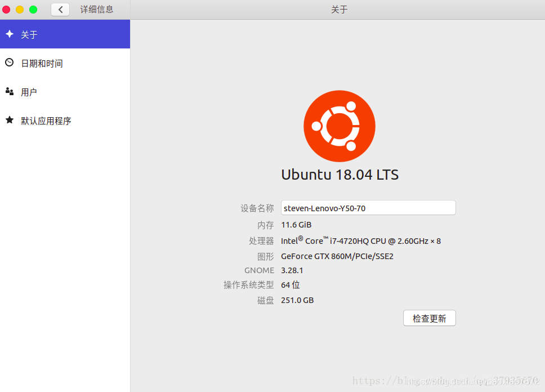Click the graphics value GeForce GTX 860M
The width and height of the screenshot is (545, 392).
tap(337, 256)
